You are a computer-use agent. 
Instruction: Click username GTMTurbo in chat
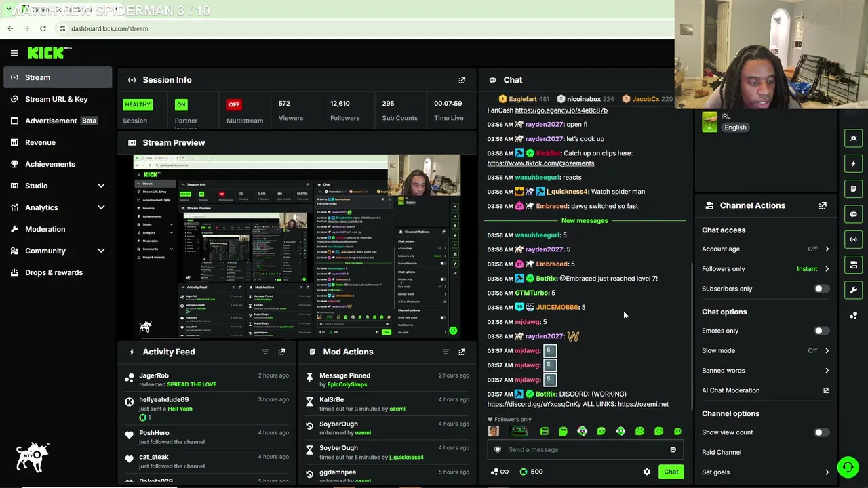coord(532,293)
